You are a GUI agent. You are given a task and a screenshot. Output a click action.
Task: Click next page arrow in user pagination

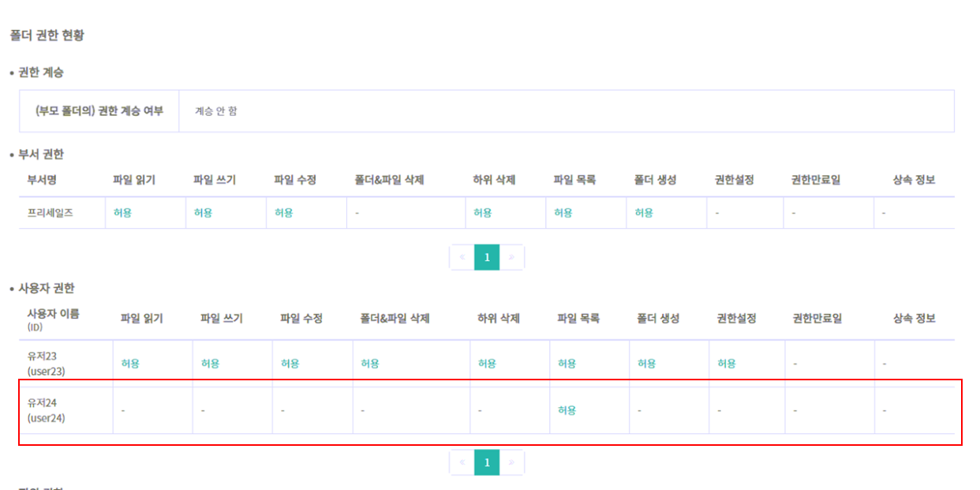click(x=512, y=462)
